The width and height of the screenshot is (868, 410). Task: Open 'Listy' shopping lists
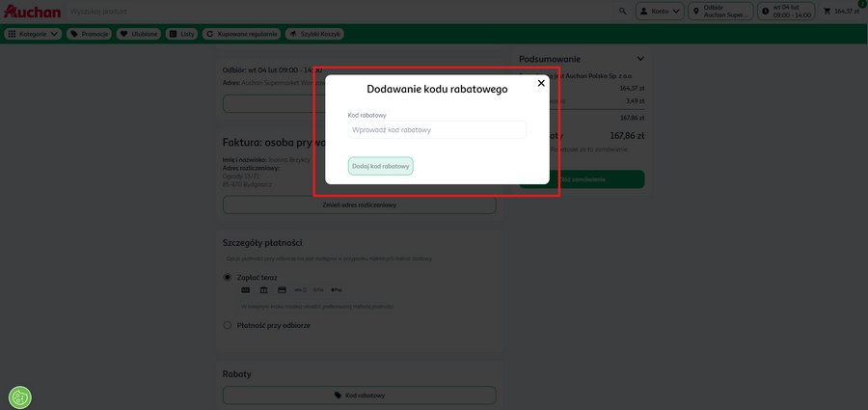181,34
